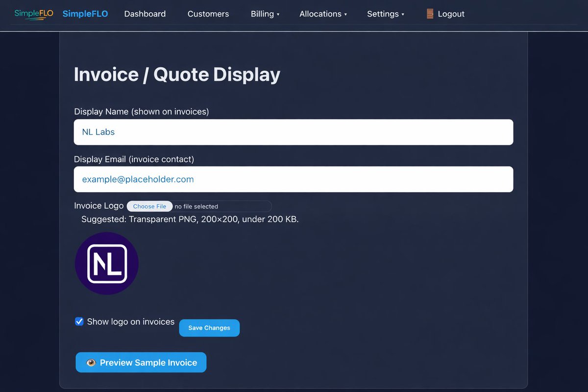Image resolution: width=588 pixels, height=392 pixels.
Task: Click the Save Changes button
Action: click(x=209, y=328)
